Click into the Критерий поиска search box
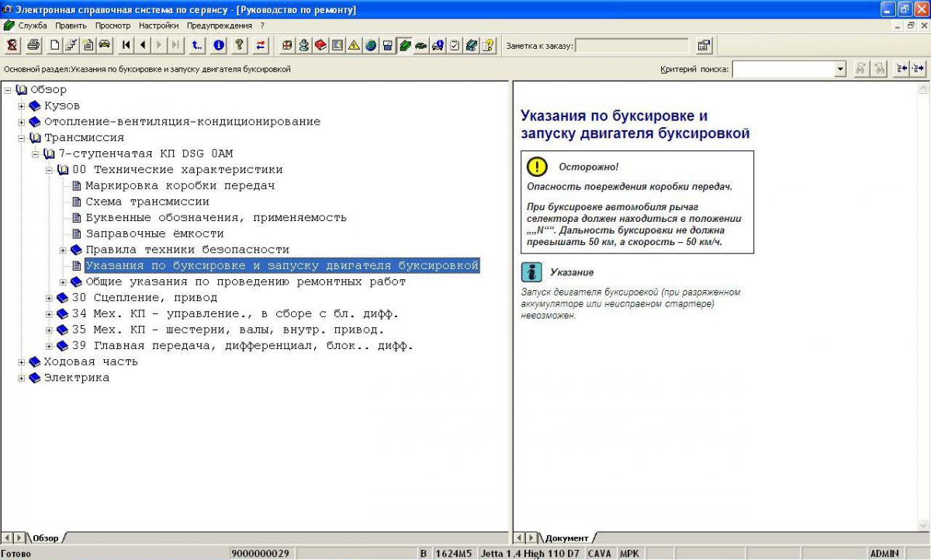The image size is (931, 560). pyautogui.click(x=783, y=69)
